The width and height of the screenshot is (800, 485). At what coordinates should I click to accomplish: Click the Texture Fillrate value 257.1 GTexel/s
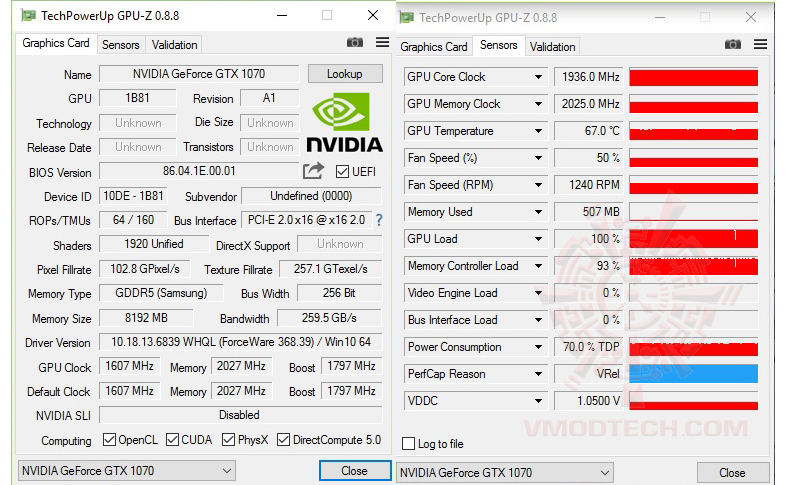331,269
